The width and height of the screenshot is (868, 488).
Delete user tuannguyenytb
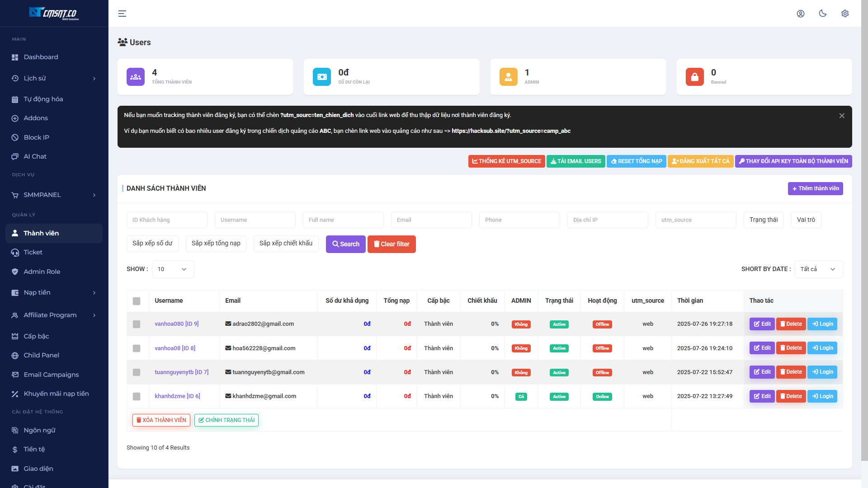[791, 372]
